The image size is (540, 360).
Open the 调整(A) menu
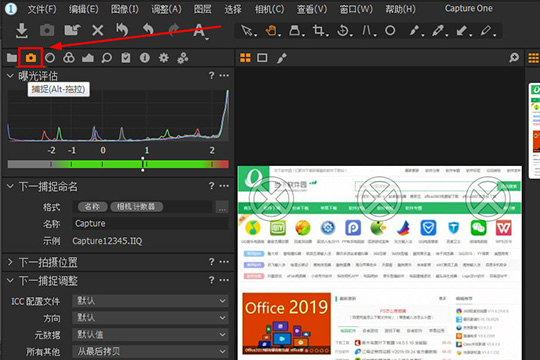click(x=166, y=9)
